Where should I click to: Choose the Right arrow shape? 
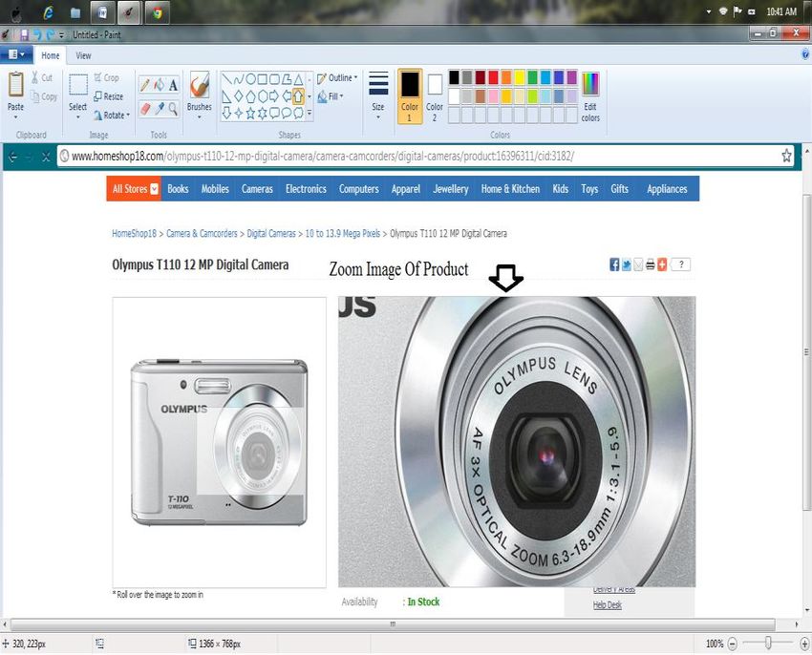pyautogui.click(x=274, y=96)
